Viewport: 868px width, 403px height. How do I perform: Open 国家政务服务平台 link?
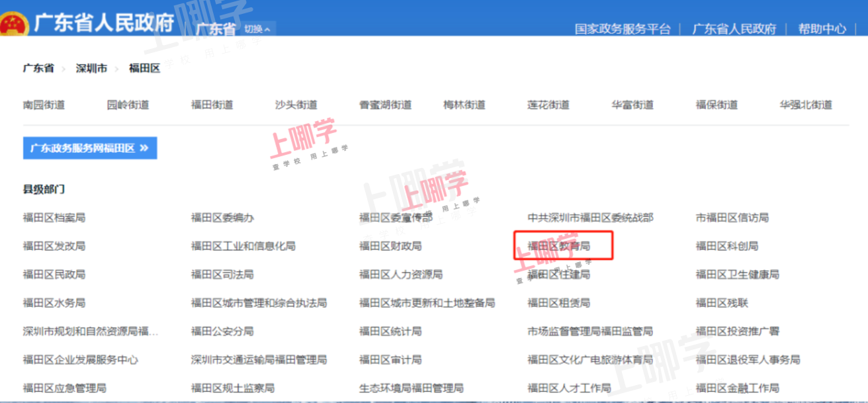pos(623,29)
